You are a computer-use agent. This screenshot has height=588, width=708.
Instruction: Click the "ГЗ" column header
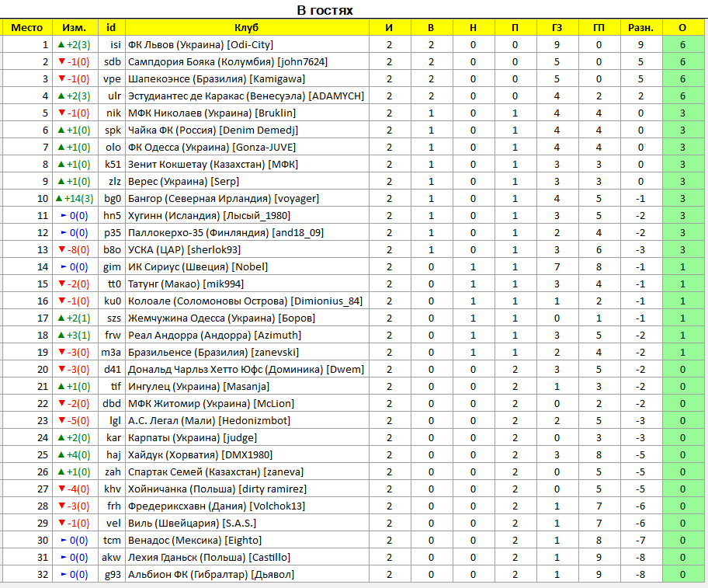(557, 27)
